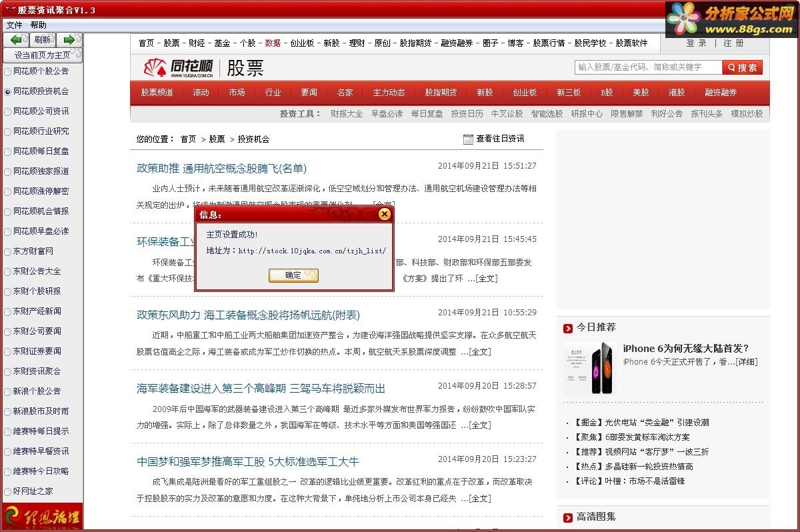Open the 股票频道 tab in red bar
The image size is (800, 532).
(x=157, y=93)
